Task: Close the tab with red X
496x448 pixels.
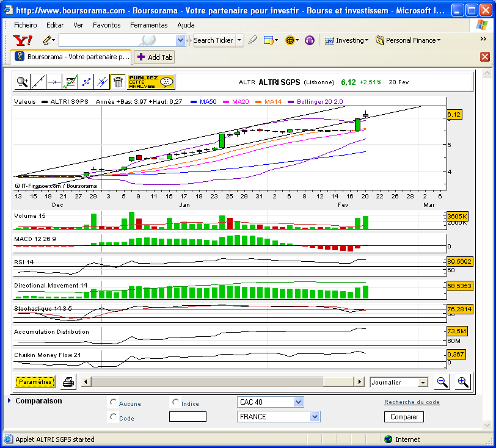Action: [x=485, y=57]
